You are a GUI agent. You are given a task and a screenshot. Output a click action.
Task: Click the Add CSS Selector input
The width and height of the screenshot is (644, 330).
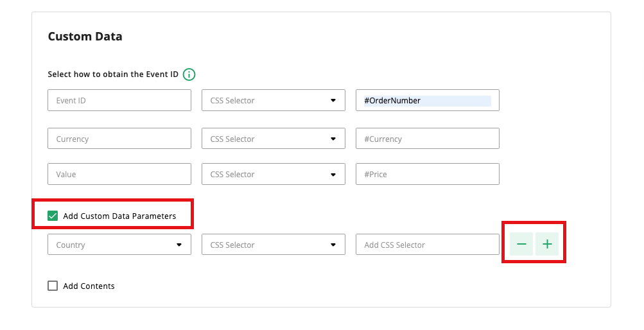[x=428, y=245]
